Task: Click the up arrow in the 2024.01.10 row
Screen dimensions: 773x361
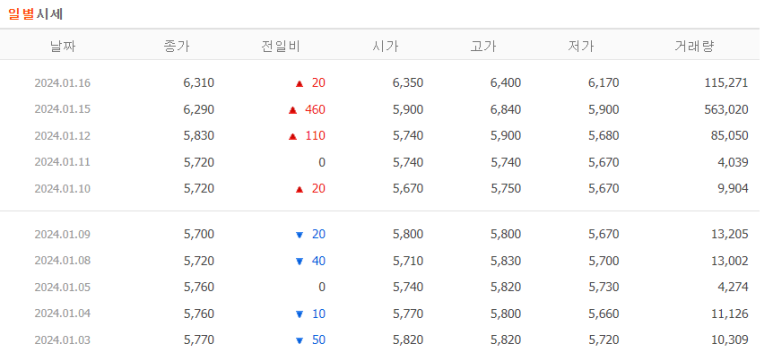Action: (x=299, y=189)
